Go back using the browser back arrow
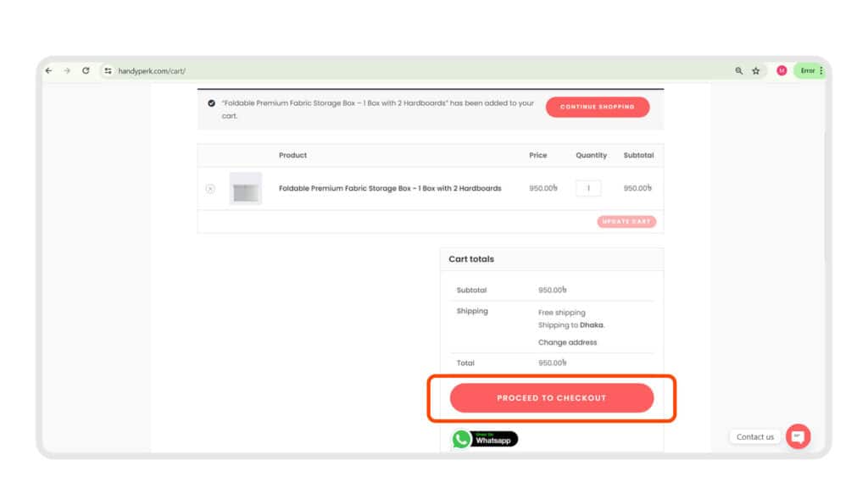 tap(49, 71)
